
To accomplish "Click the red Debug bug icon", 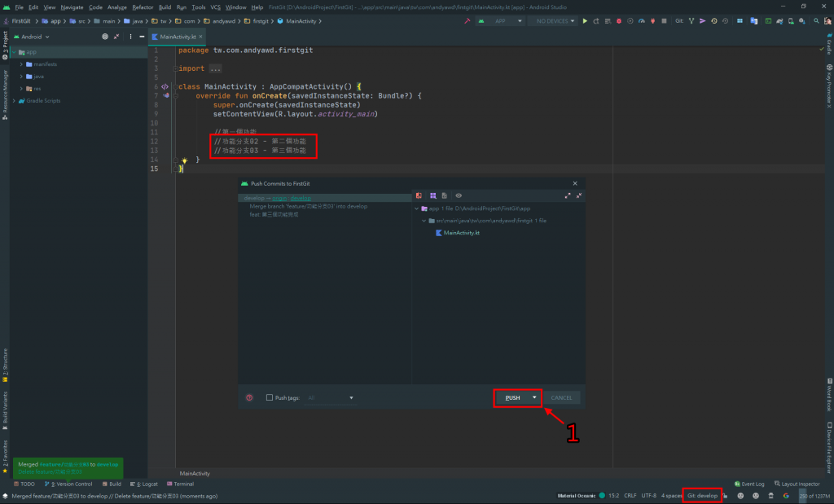I will pos(619,21).
